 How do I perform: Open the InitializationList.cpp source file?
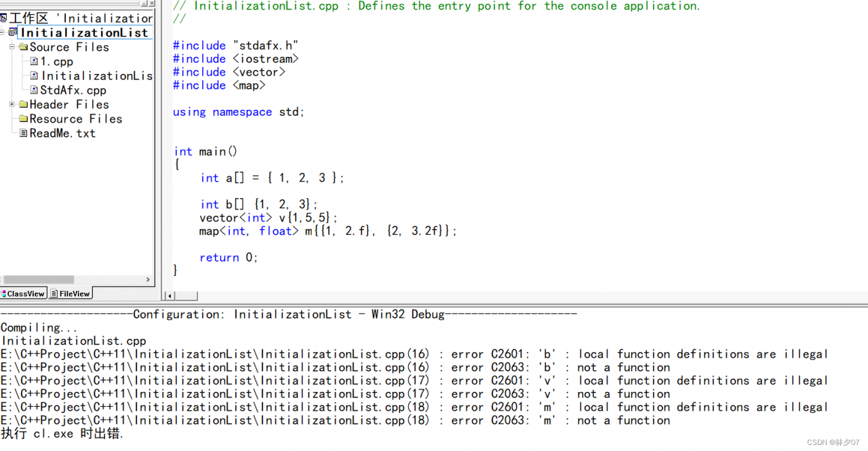point(96,76)
